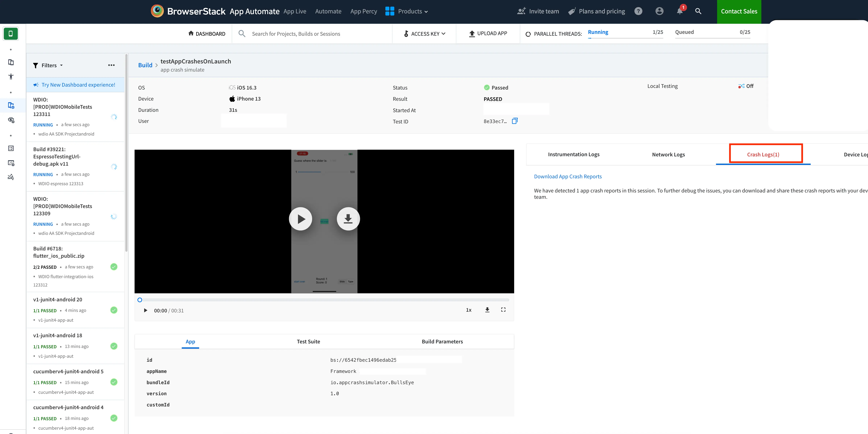Click the builds list scrollbar
868x434 pixels.
click(126, 153)
